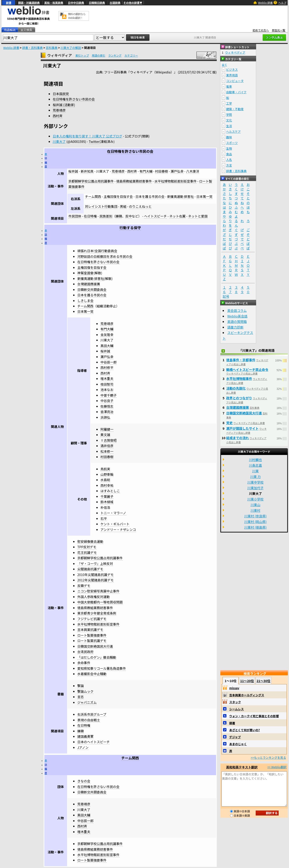Expand the ビジネス category plus box
Viewport: 289px width, 868px height.
(x=224, y=69)
